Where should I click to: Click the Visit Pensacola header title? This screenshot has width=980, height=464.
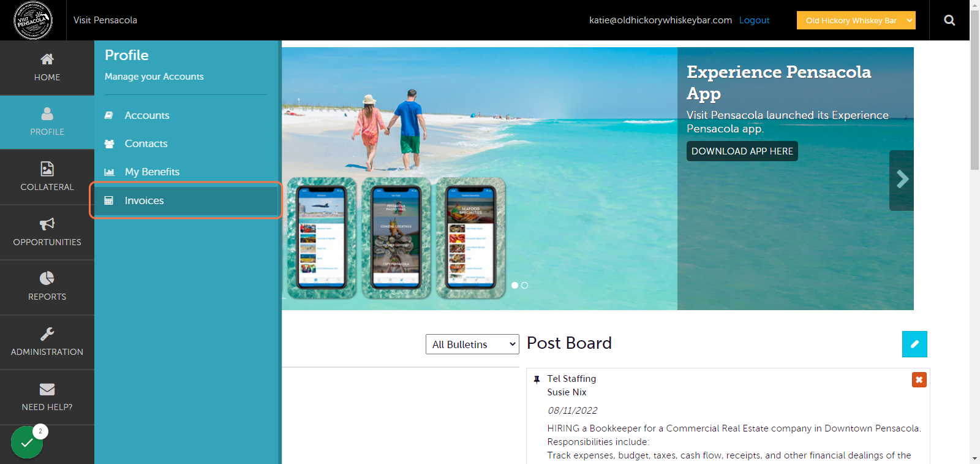(105, 20)
